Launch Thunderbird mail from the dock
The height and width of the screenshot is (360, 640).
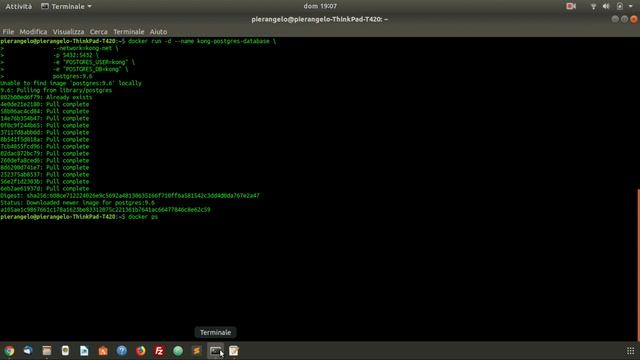[x=28, y=351]
